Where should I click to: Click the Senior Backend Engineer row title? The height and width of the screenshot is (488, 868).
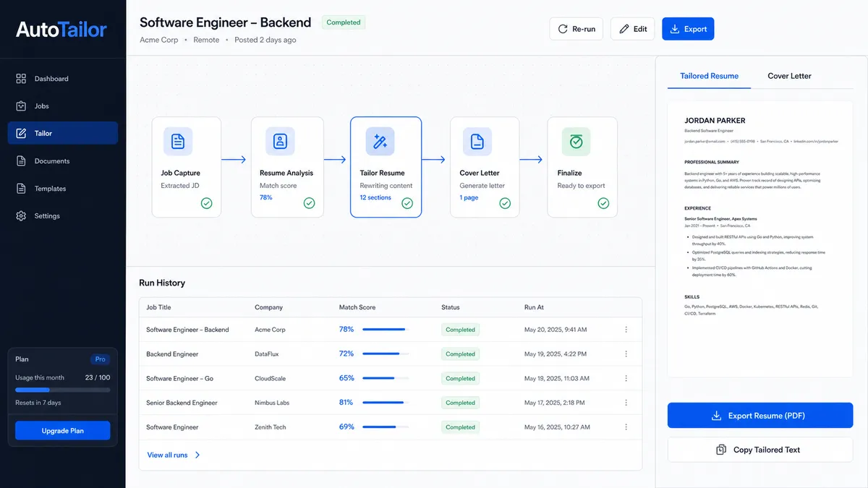[182, 403]
